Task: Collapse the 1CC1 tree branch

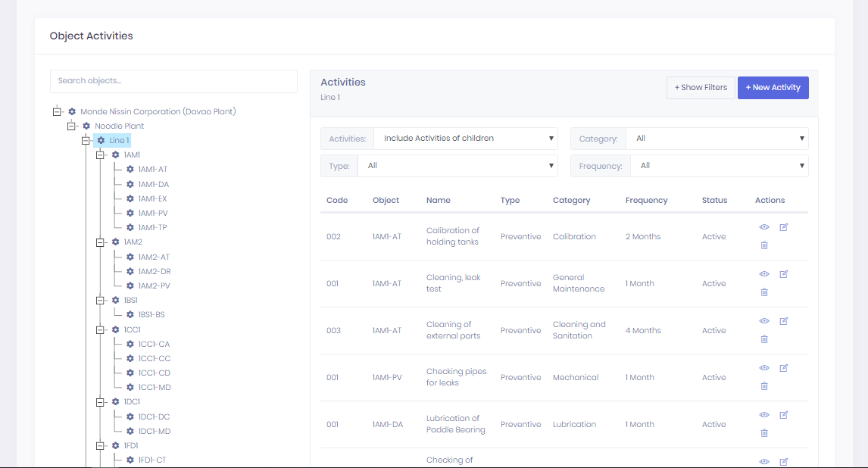Action: coord(100,330)
